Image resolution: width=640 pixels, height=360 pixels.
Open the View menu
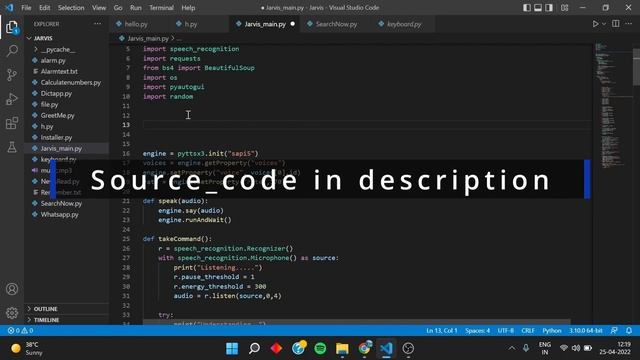coord(99,8)
